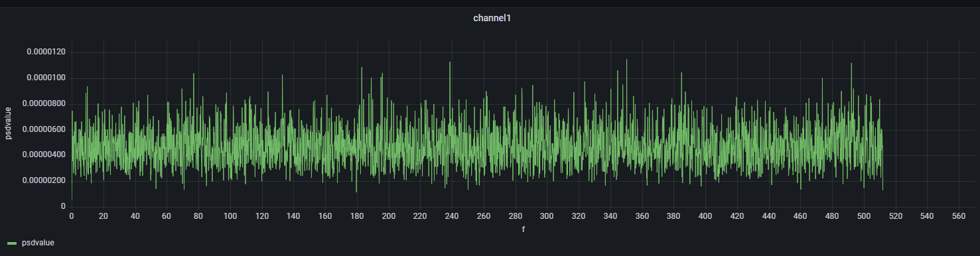Click the y-axis label 0.0000120

pyautogui.click(x=46, y=52)
